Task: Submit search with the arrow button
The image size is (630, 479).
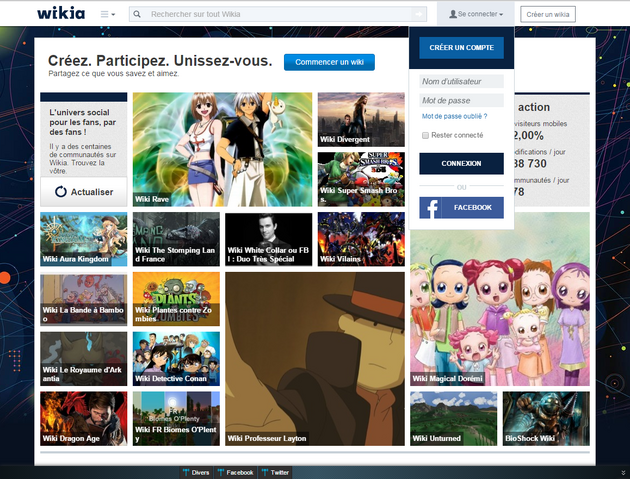Action: (x=419, y=14)
